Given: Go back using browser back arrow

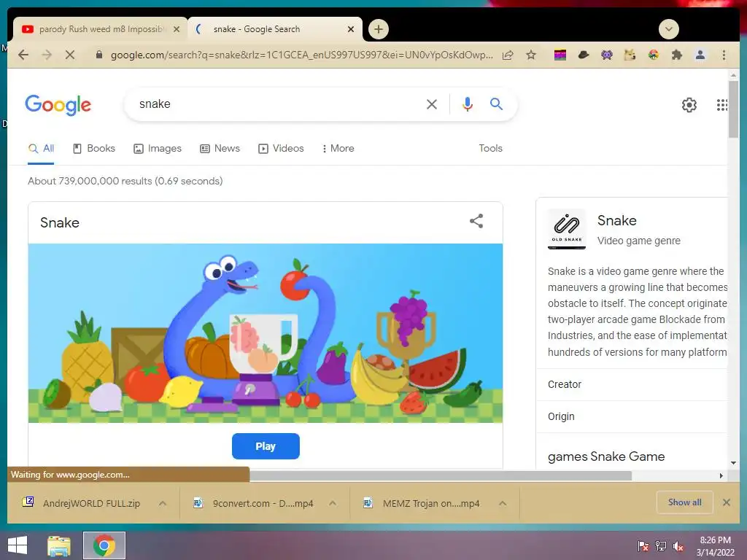Looking at the screenshot, I should pos(23,55).
